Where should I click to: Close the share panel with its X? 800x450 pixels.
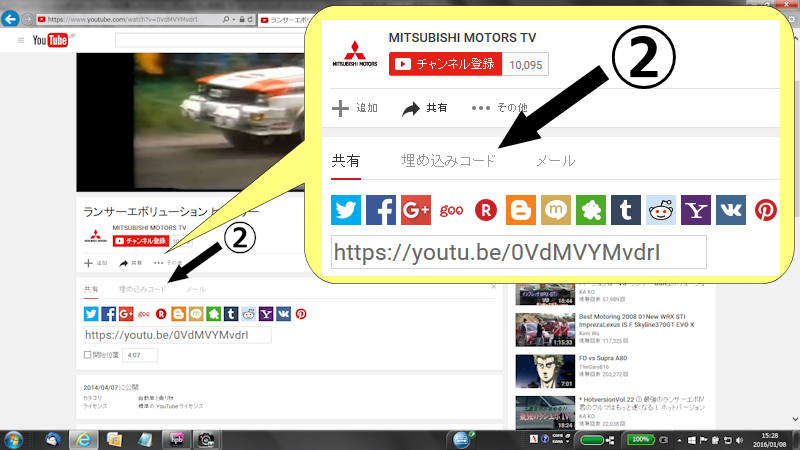(493, 287)
